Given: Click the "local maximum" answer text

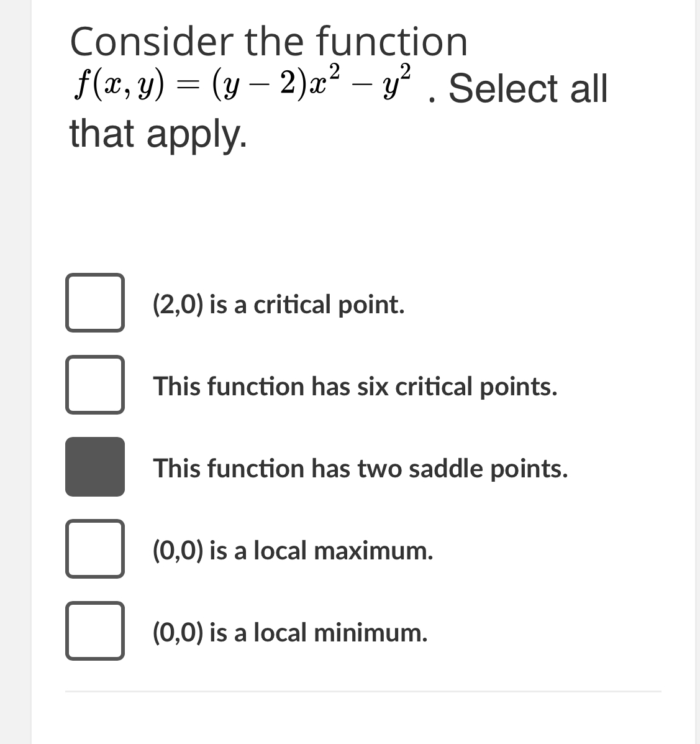Looking at the screenshot, I should point(292,551).
